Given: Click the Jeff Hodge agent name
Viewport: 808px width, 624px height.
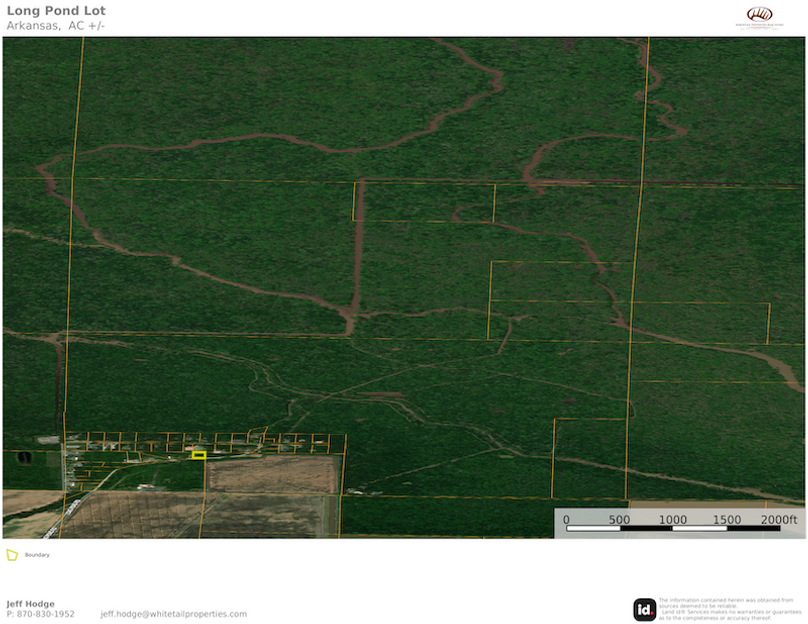Looking at the screenshot, I should coord(30,604).
